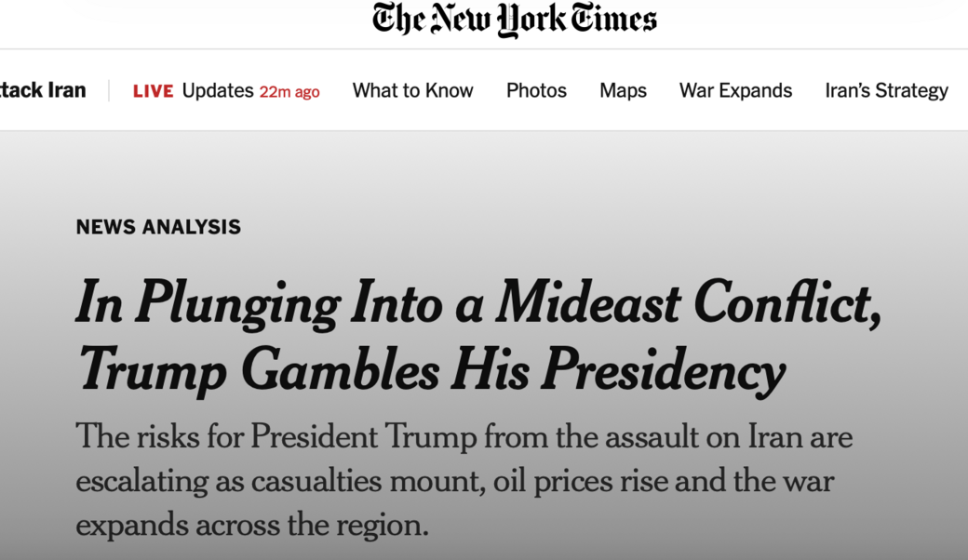
Task: Select the War Expands tab
Action: pos(735,90)
